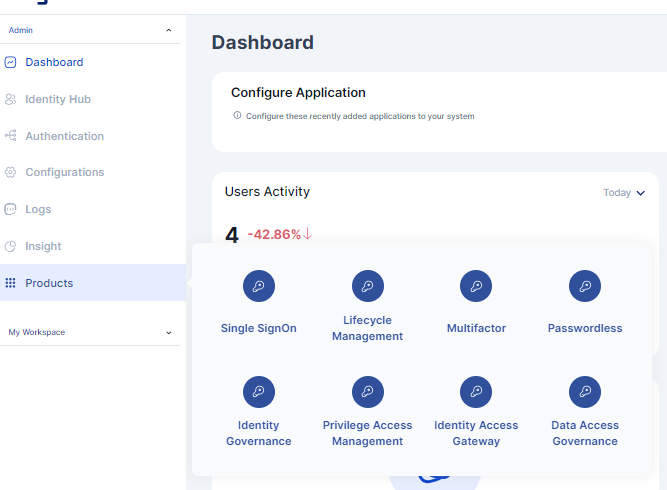Select the Multifactor product icon
667x490 pixels.
476,287
